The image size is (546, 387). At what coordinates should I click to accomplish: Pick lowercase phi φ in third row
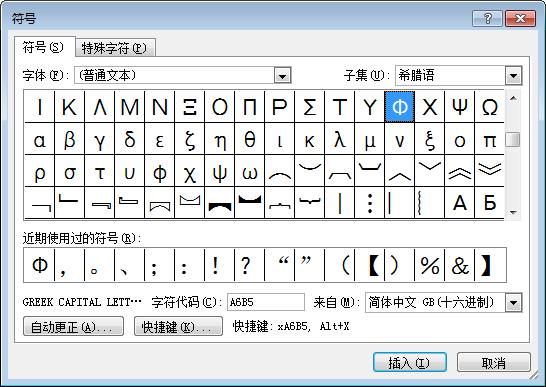[160, 171]
